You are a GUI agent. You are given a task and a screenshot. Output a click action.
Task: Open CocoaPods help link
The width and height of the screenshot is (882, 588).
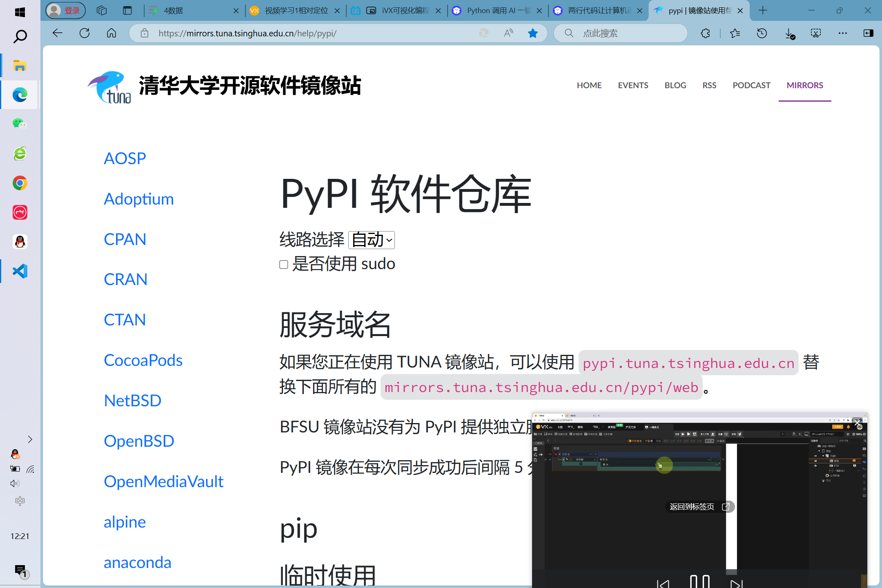click(143, 360)
